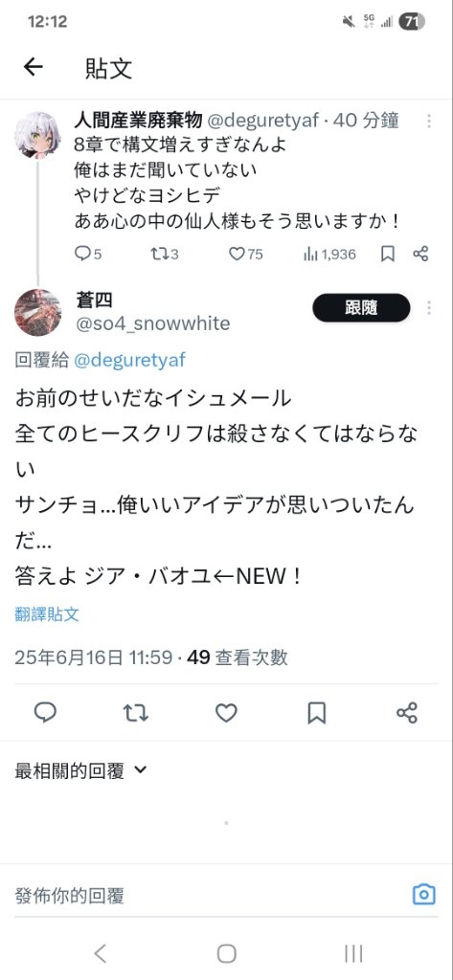View analytics showing 1,936 views
The height and width of the screenshot is (980, 453).
coord(329,254)
